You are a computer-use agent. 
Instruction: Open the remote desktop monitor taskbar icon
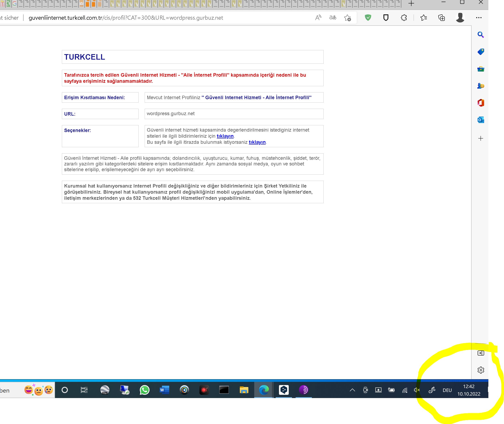125,390
